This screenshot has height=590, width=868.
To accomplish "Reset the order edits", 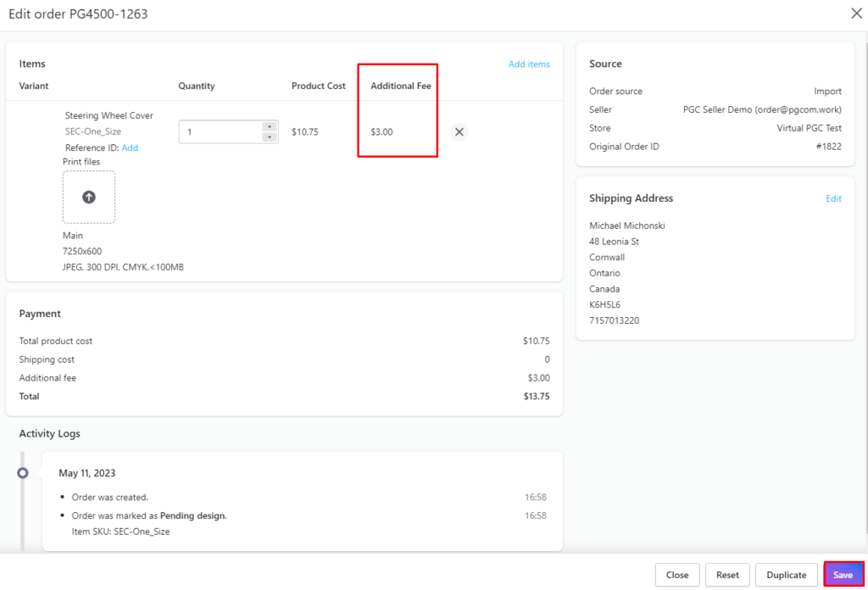I will (x=726, y=574).
